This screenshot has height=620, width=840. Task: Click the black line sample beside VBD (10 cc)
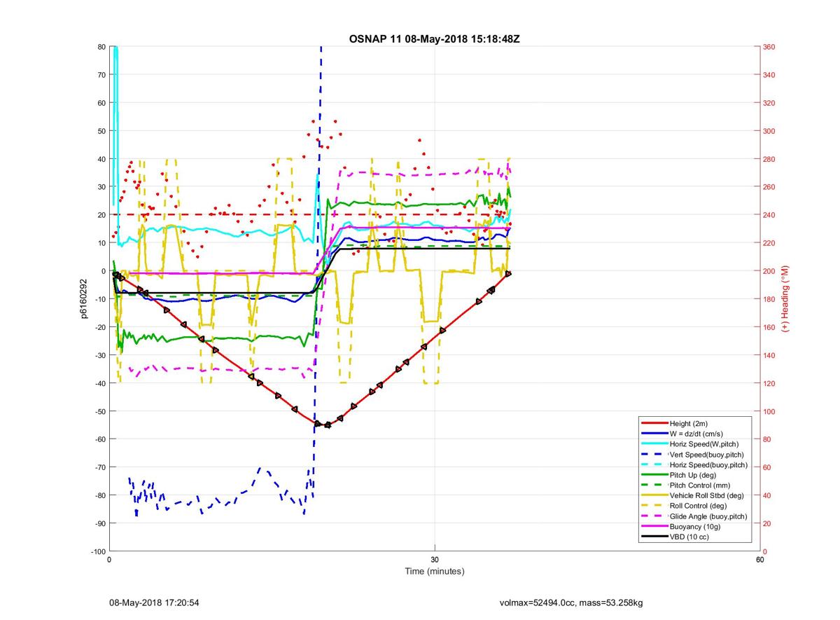[x=654, y=537]
